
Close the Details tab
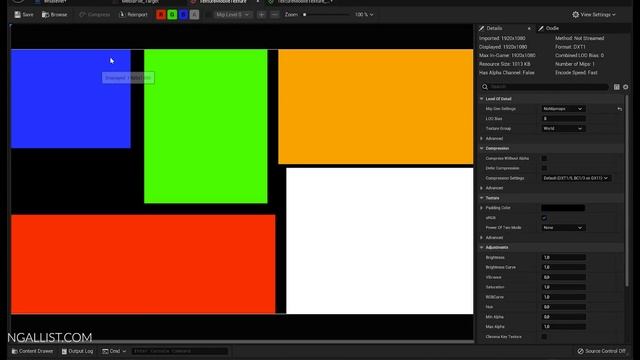[x=529, y=28]
